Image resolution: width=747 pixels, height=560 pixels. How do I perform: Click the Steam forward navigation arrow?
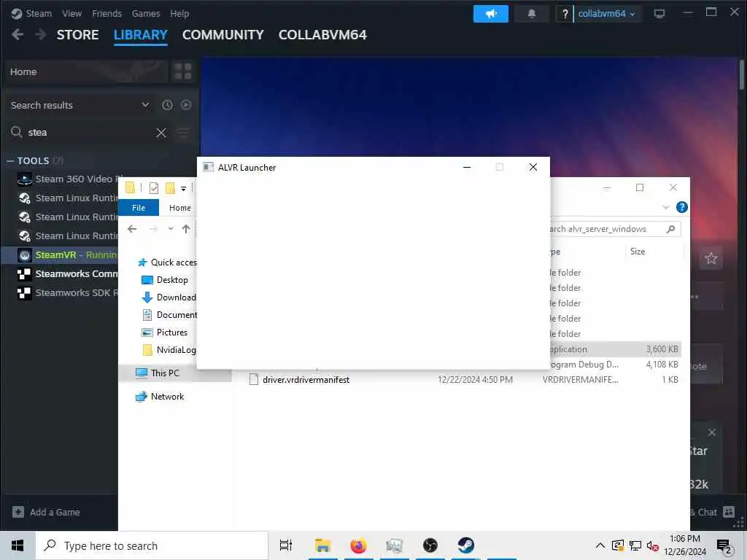click(41, 34)
